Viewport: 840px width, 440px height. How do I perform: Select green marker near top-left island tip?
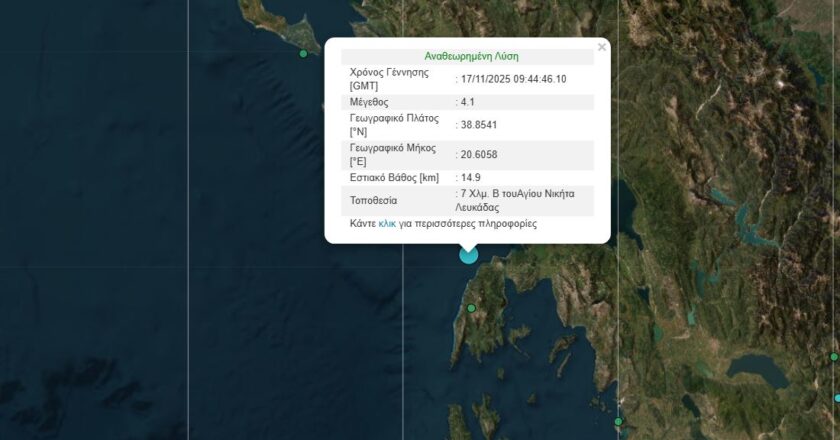[x=303, y=53]
